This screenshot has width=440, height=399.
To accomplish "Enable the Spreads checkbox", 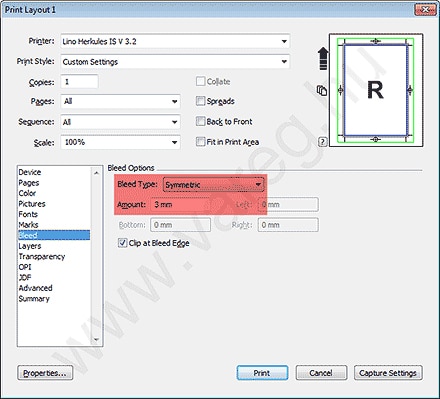I will coord(200,101).
